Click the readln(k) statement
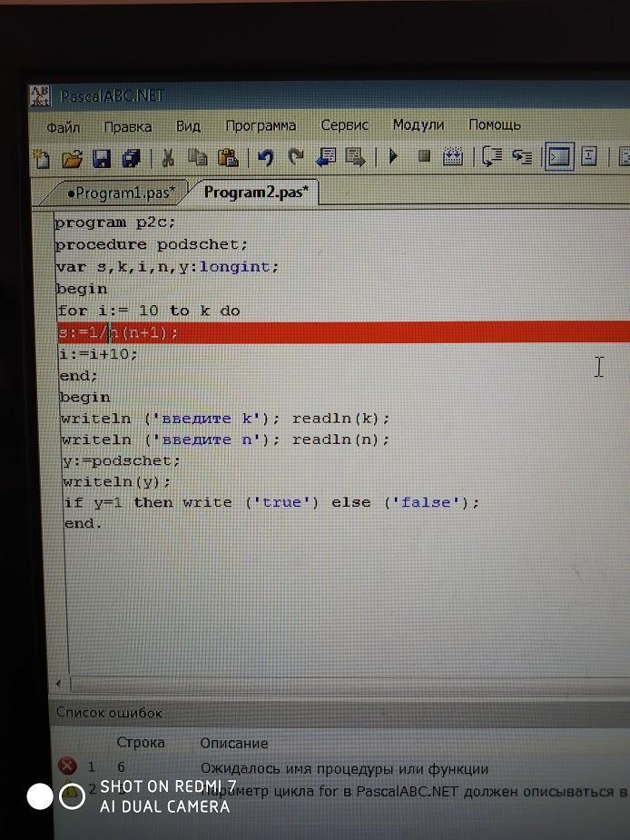Image resolution: width=630 pixels, height=840 pixels. (x=340, y=419)
